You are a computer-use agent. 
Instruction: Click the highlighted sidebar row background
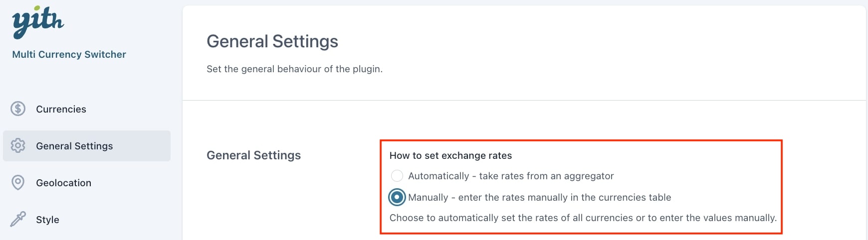(x=87, y=146)
